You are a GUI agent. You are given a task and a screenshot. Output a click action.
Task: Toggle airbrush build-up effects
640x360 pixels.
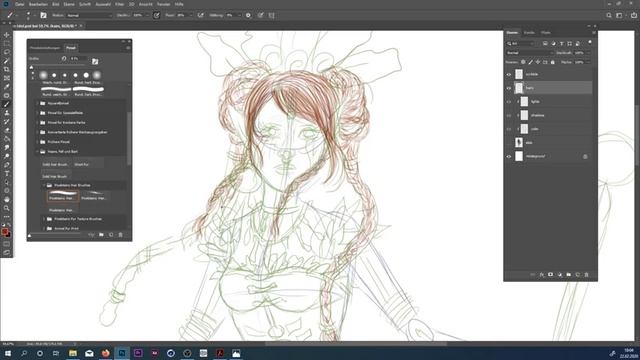click(x=201, y=15)
